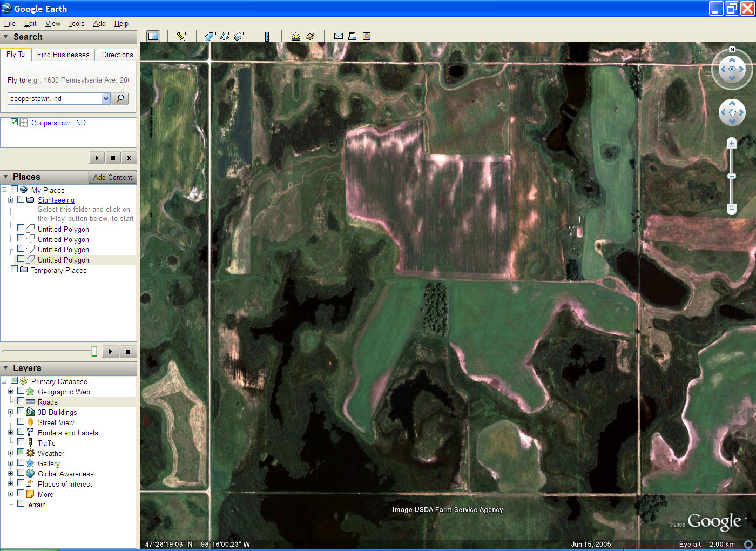Enable the Traffic layer checkbox
Viewport: 756px width, 551px height.
[21, 442]
